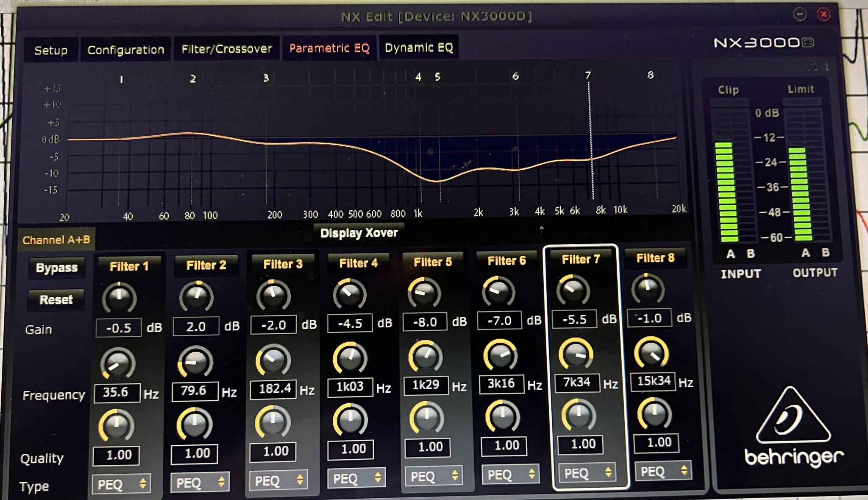Click Filter 4 gain knob
Screen dimensions: 868x500
(x=349, y=293)
